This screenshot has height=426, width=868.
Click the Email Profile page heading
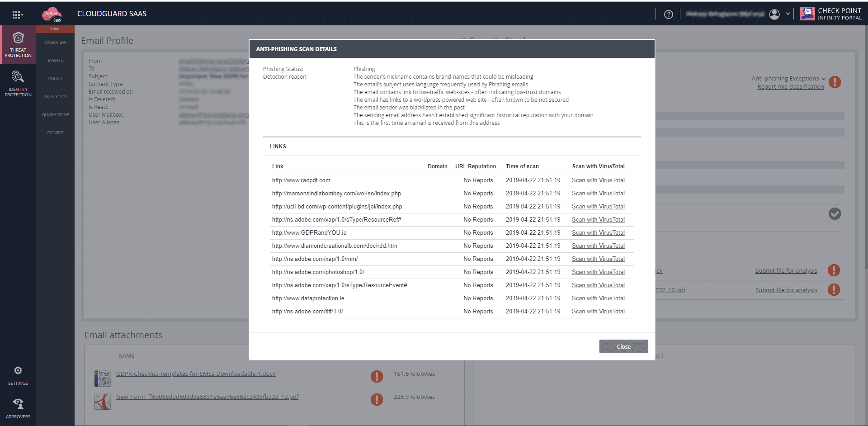tap(107, 41)
